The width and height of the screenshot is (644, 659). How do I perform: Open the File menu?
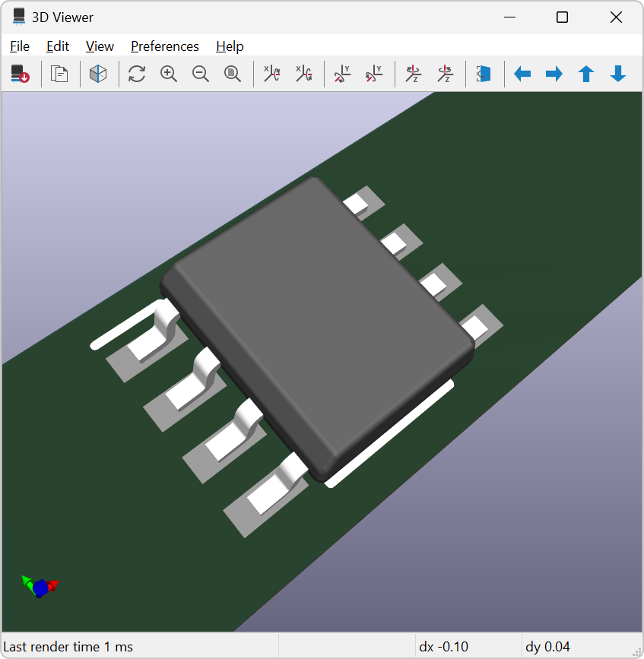20,46
